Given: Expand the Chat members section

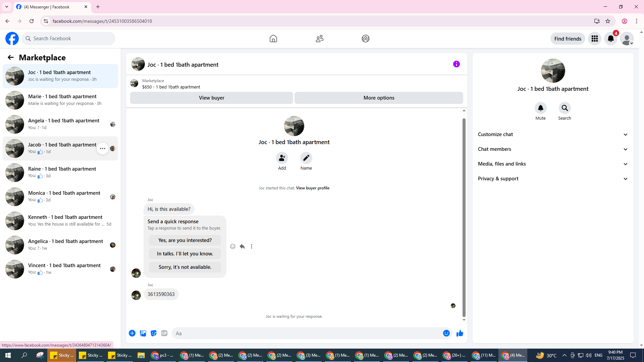Looking at the screenshot, I should pos(553,149).
